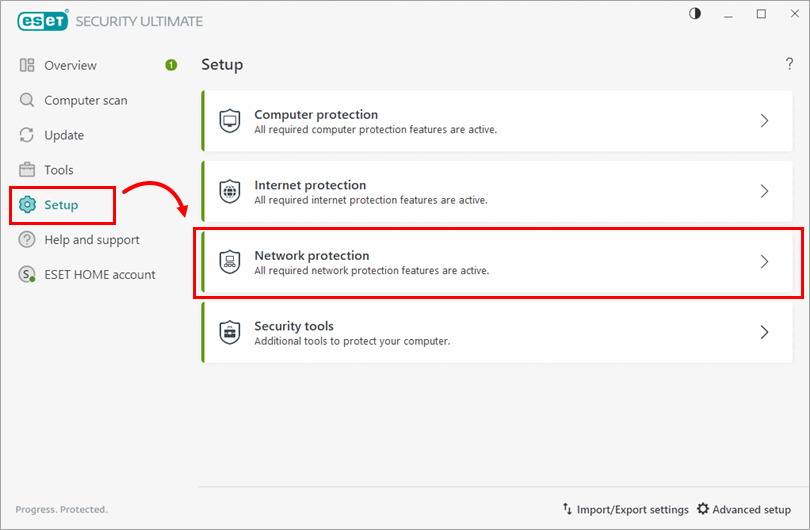Click the Advanced setup gear icon

[703, 509]
